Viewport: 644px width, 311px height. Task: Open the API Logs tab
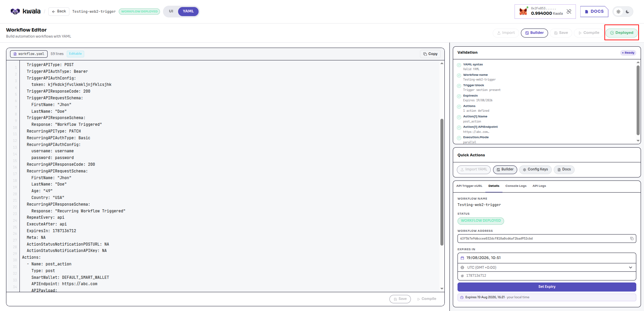(539, 186)
